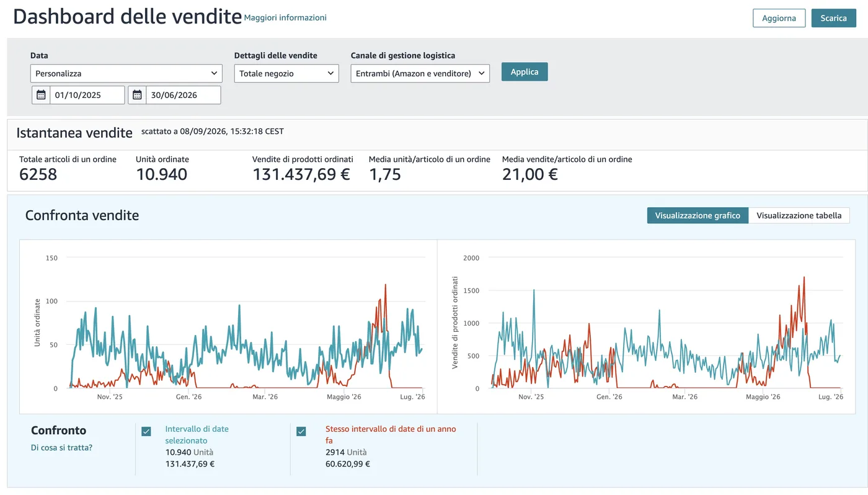Click the snapshot timestamp scattato a 08/09/2026
Screen dimensions: 868x495
coord(213,132)
